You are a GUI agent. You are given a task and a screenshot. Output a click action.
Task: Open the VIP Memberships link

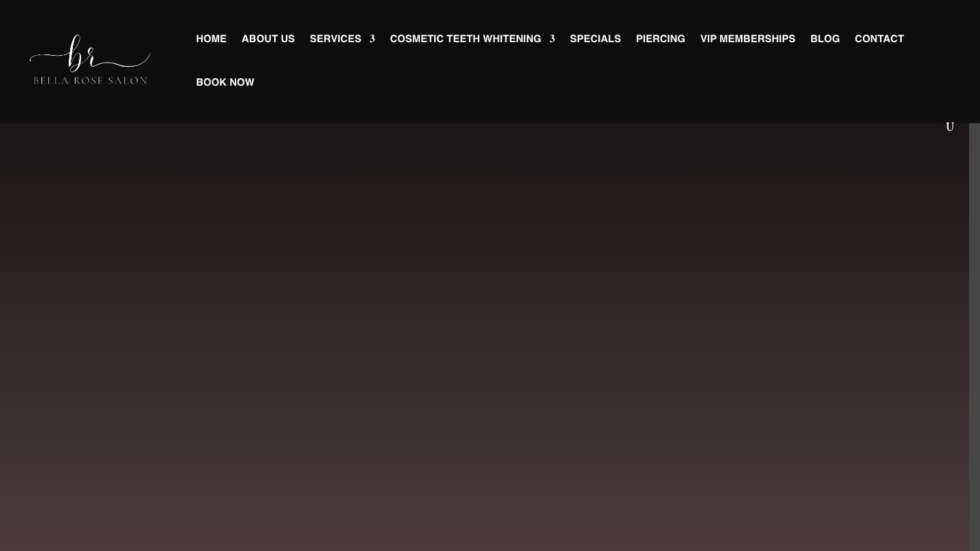click(747, 39)
